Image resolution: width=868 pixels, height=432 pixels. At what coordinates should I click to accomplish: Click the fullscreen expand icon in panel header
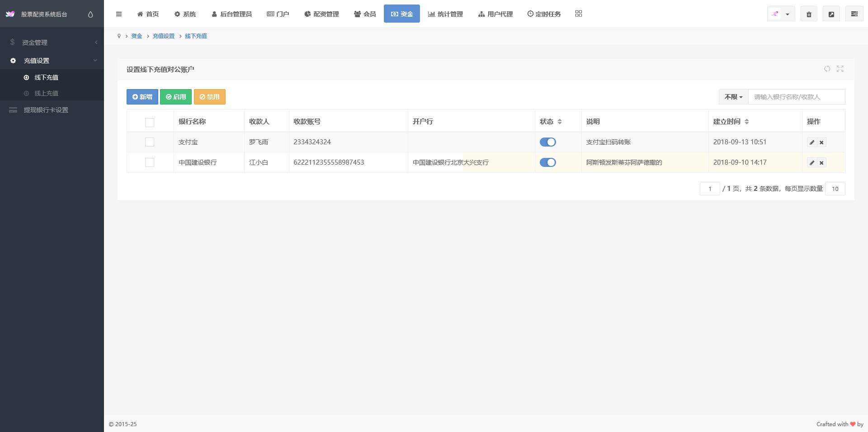tap(840, 69)
